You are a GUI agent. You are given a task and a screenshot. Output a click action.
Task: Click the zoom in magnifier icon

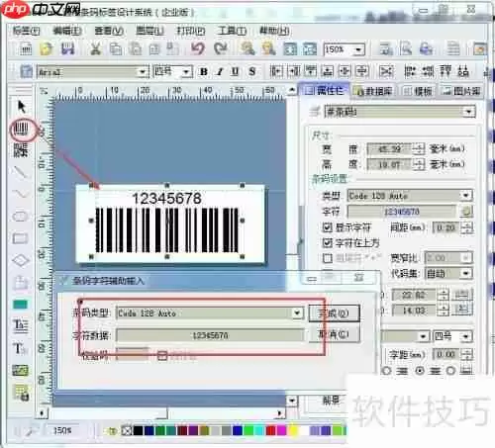point(247,48)
